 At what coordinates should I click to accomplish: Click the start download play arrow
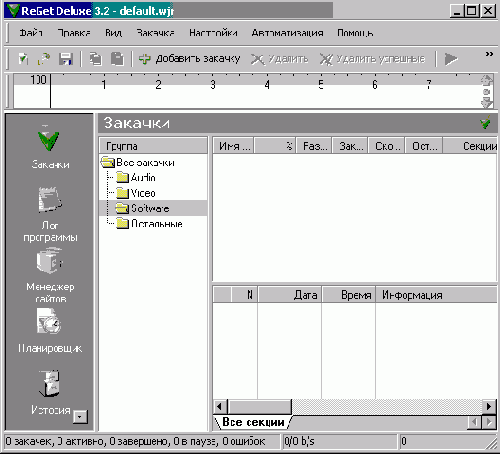451,59
